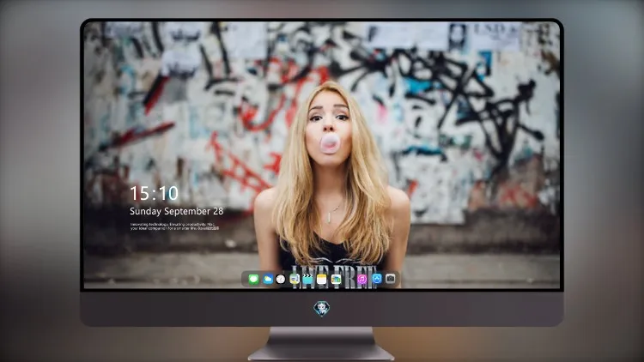644x362 pixels.
Task: Open the yellow Notes app
Action: pyautogui.click(x=322, y=280)
